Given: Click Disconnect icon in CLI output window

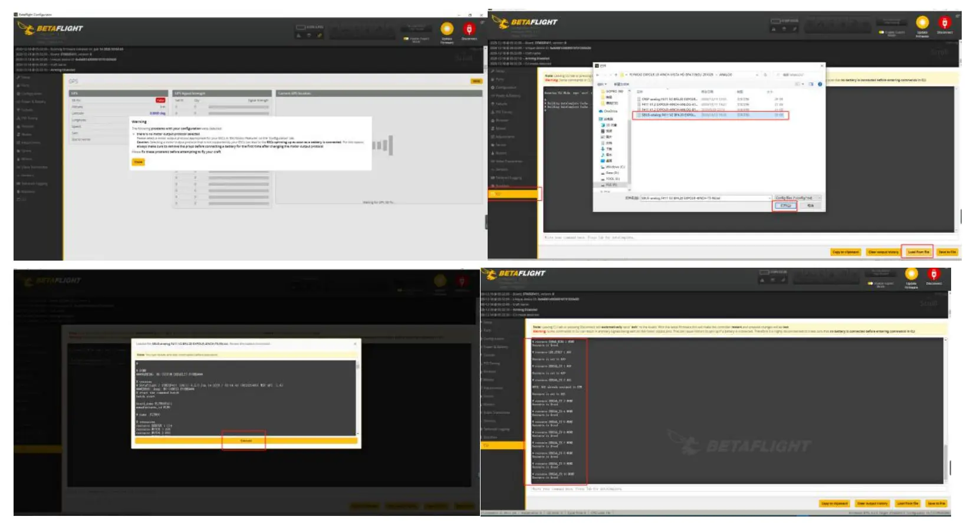Looking at the screenshot, I should 933,274.
